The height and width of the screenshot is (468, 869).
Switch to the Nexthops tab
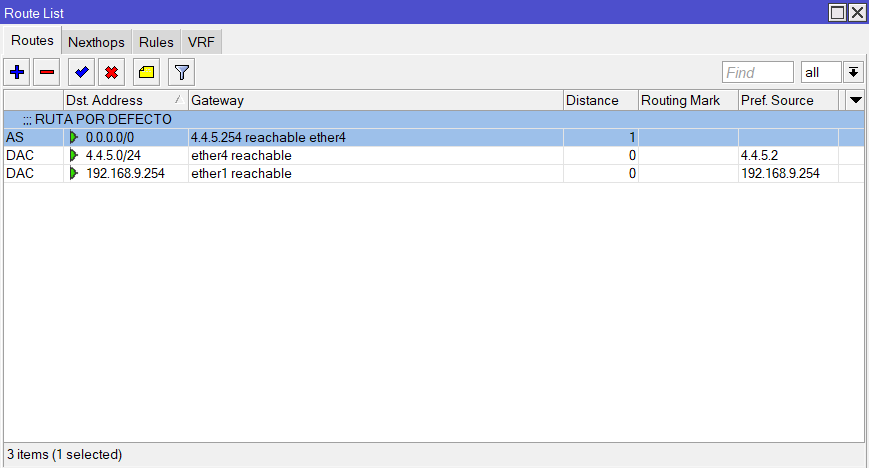[x=96, y=42]
